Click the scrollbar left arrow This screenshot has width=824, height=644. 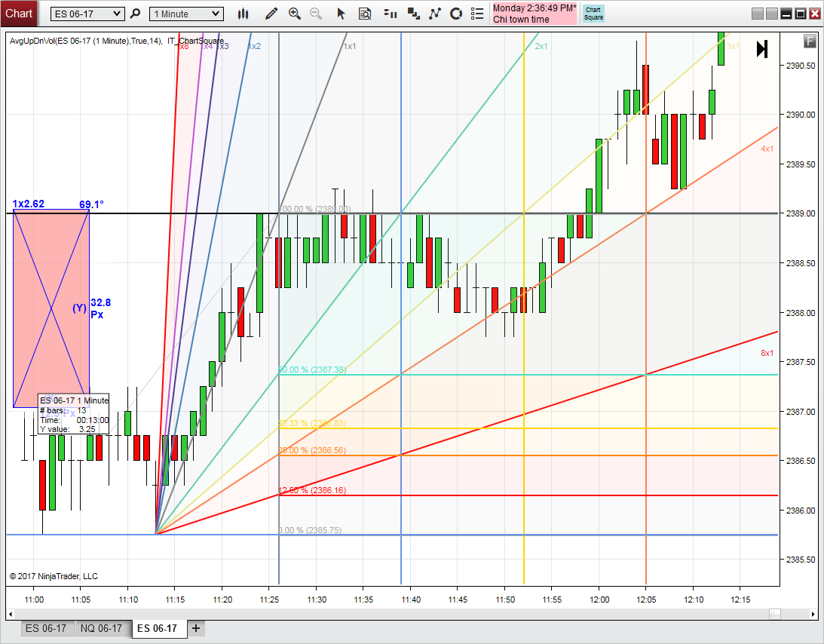point(10,614)
